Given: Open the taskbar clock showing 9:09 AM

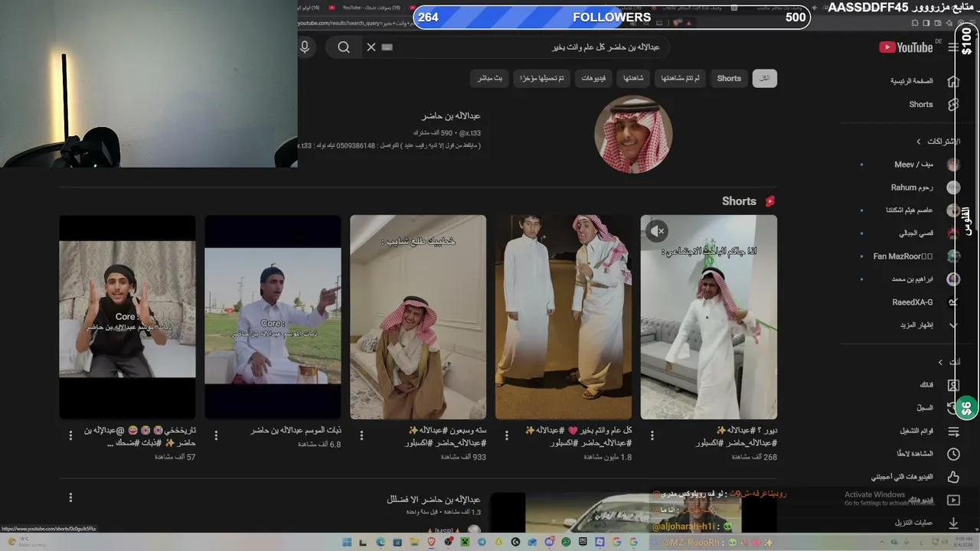Looking at the screenshot, I should 963,542.
